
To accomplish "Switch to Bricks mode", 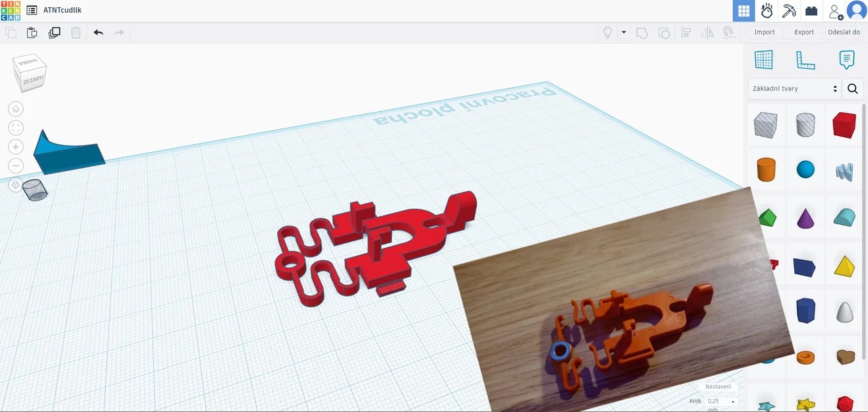I will click(811, 11).
